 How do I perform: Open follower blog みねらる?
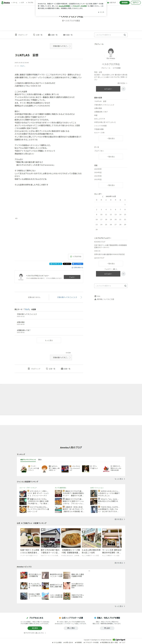(x=97, y=251)
